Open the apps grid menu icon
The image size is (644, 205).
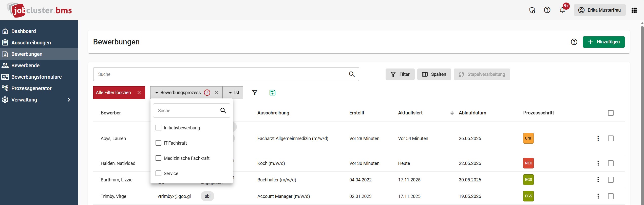pos(634,10)
